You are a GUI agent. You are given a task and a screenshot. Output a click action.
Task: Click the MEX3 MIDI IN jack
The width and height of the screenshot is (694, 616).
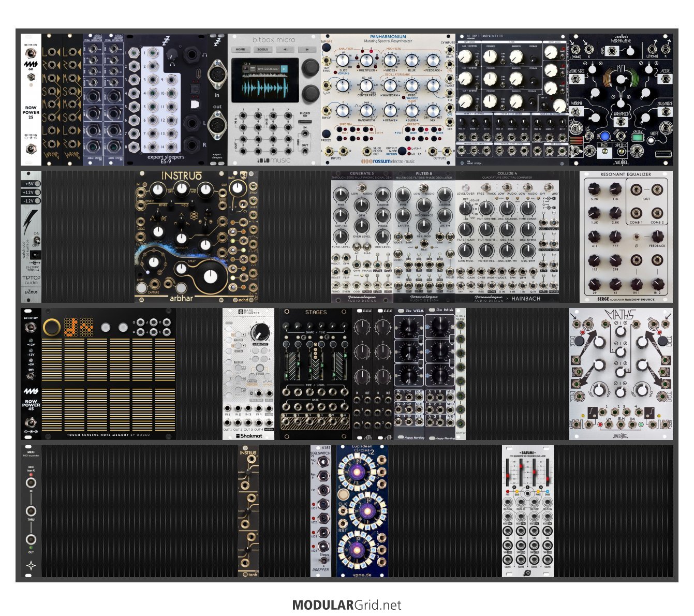click(31, 483)
